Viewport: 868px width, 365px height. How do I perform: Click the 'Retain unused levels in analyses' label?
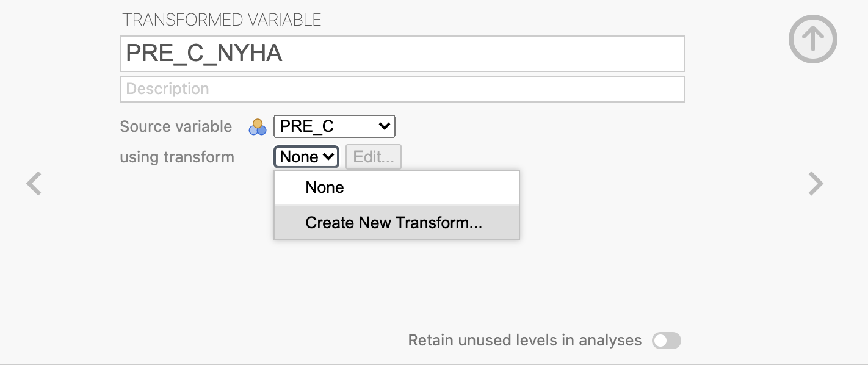[525, 340]
